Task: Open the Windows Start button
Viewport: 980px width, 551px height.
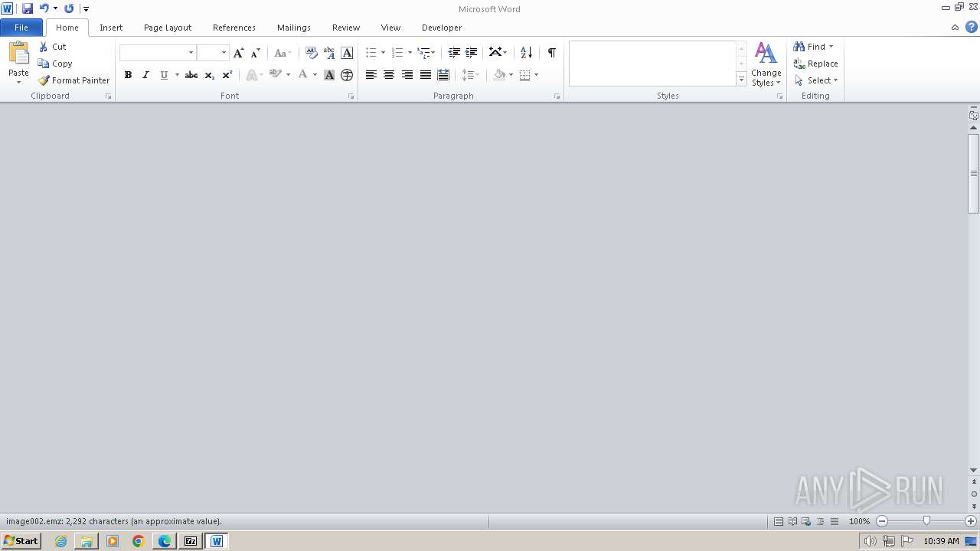Action: pyautogui.click(x=21, y=541)
